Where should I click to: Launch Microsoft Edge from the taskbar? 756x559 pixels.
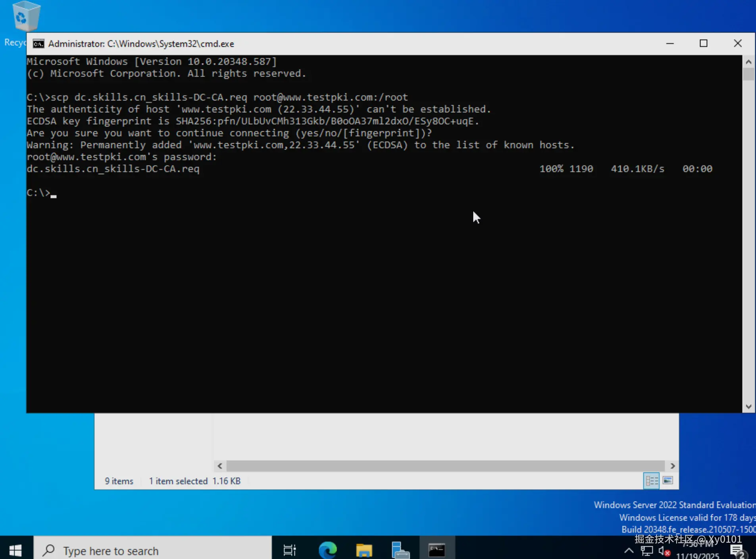coord(327,550)
